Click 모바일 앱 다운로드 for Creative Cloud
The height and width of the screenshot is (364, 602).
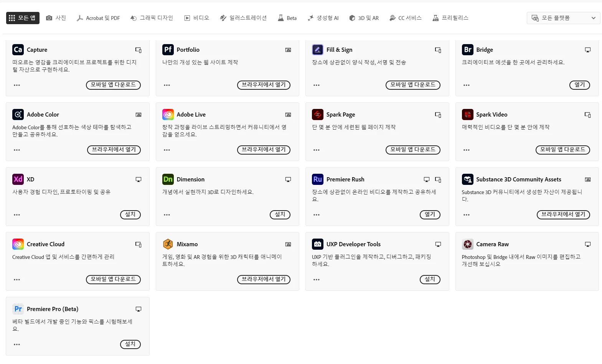113,280
